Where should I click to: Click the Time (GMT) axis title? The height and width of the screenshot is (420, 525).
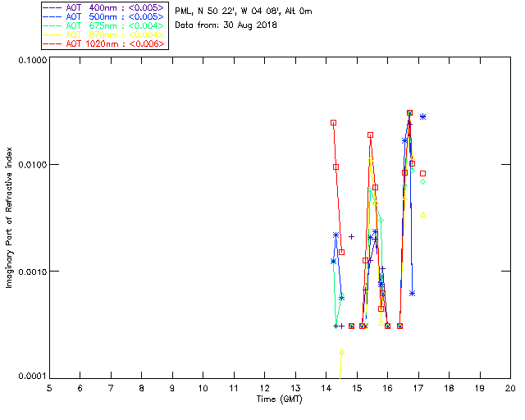[279, 399]
